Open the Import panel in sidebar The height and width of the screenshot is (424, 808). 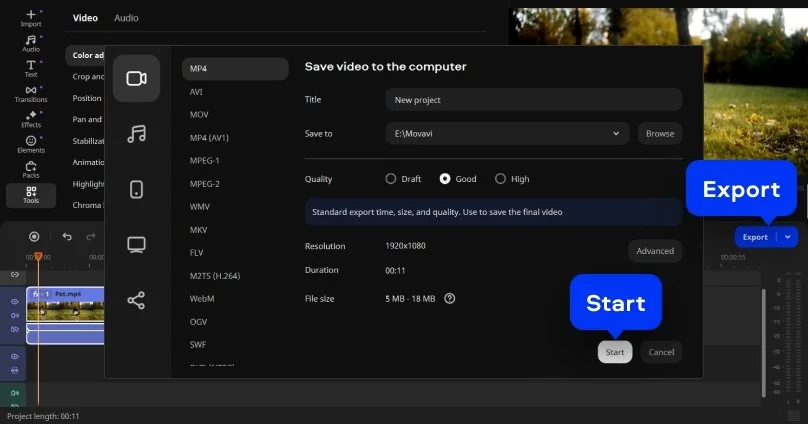pos(31,16)
